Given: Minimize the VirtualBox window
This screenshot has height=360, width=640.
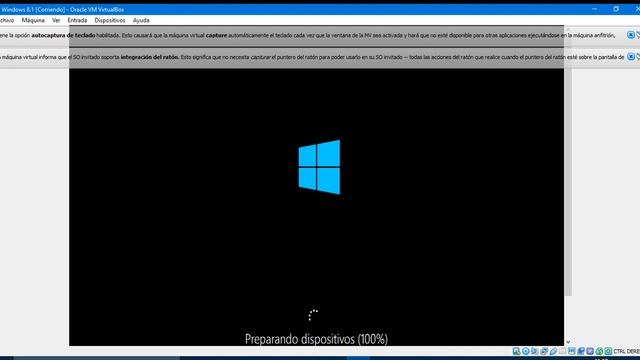Looking at the screenshot, I should (x=595, y=9).
